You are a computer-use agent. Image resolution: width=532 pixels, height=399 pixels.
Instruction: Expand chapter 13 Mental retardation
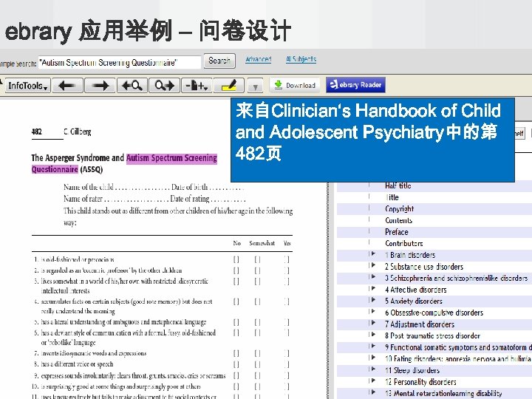(373, 392)
